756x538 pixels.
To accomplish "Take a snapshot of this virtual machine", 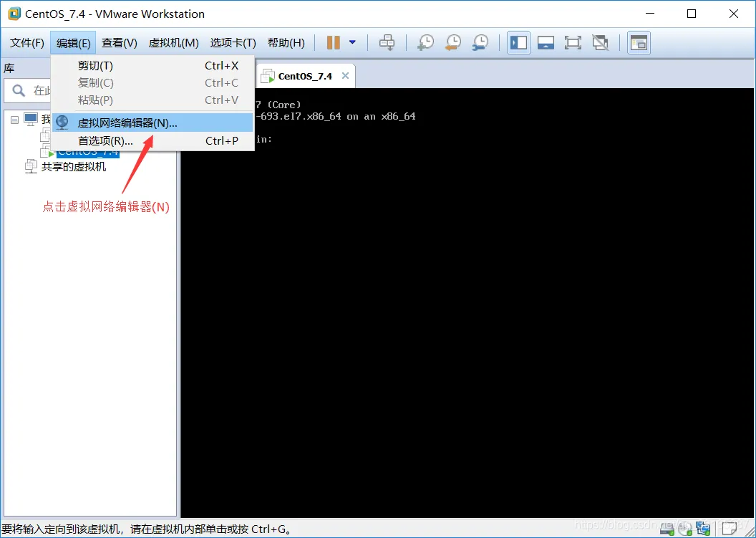I will 425,42.
